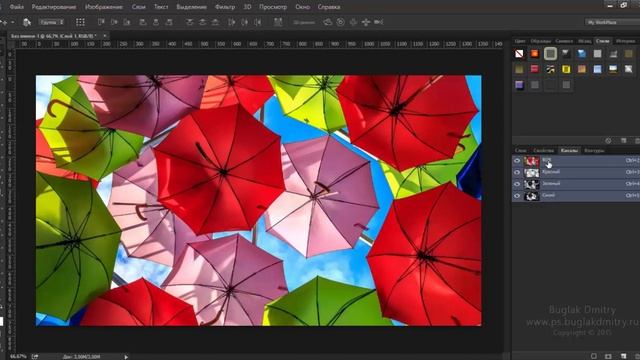Apply the red style preset swatch

coord(535,69)
